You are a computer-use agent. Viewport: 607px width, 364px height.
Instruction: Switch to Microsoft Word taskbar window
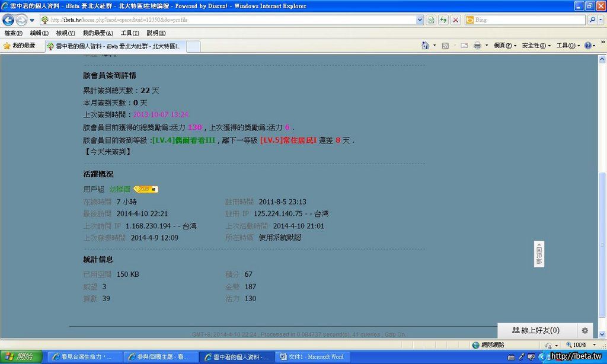click(x=312, y=357)
